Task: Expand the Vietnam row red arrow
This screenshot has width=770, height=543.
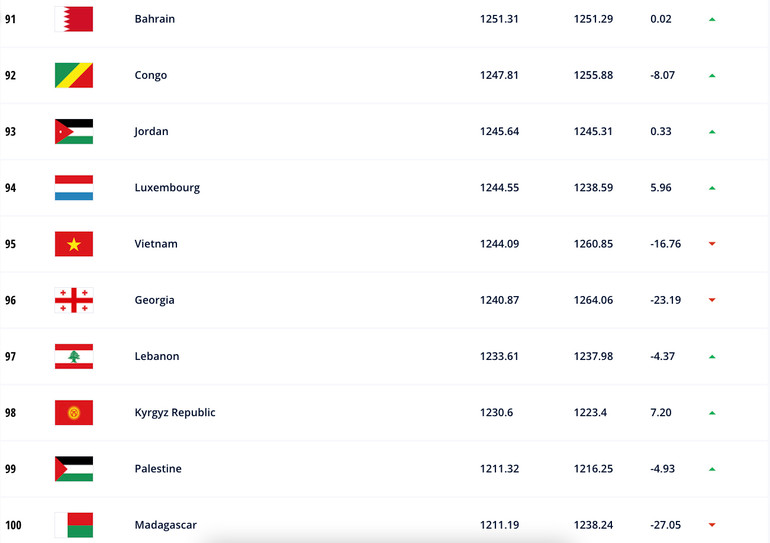Action: [x=712, y=244]
